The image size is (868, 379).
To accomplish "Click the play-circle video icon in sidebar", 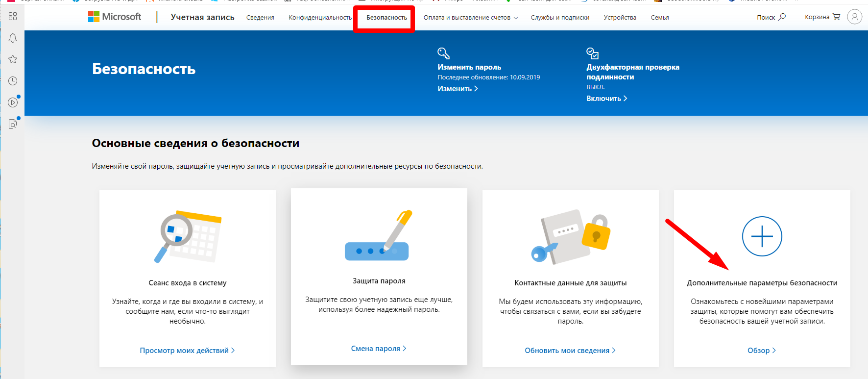I will tap(13, 102).
